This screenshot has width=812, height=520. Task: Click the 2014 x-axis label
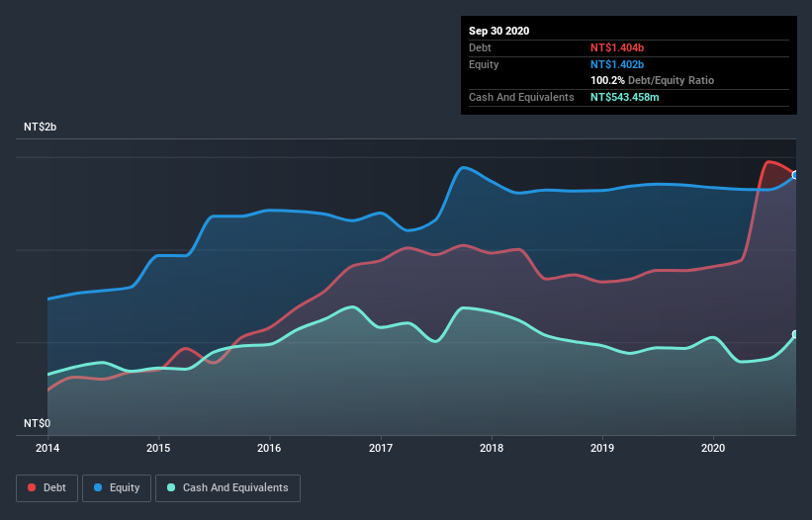coord(47,448)
